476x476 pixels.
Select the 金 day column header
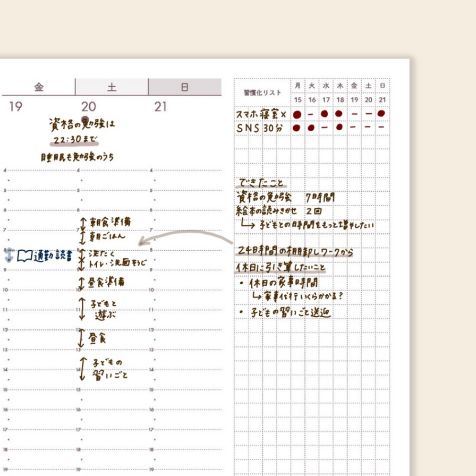click(x=38, y=87)
